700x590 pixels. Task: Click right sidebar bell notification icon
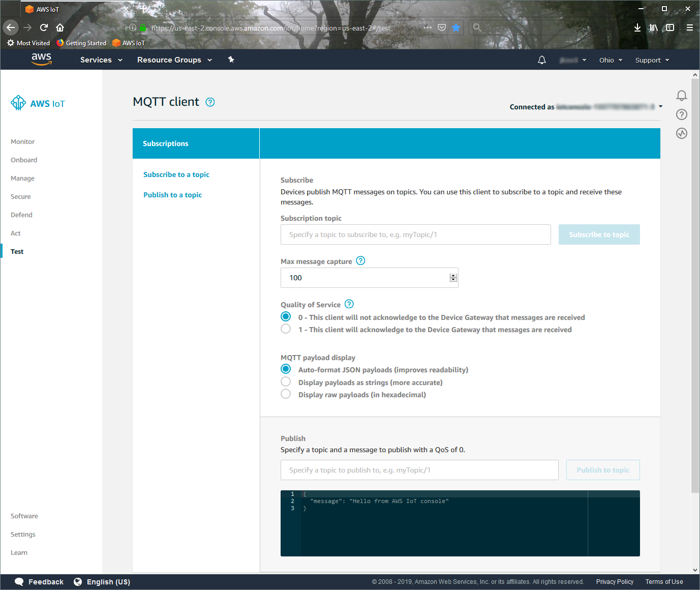(682, 96)
